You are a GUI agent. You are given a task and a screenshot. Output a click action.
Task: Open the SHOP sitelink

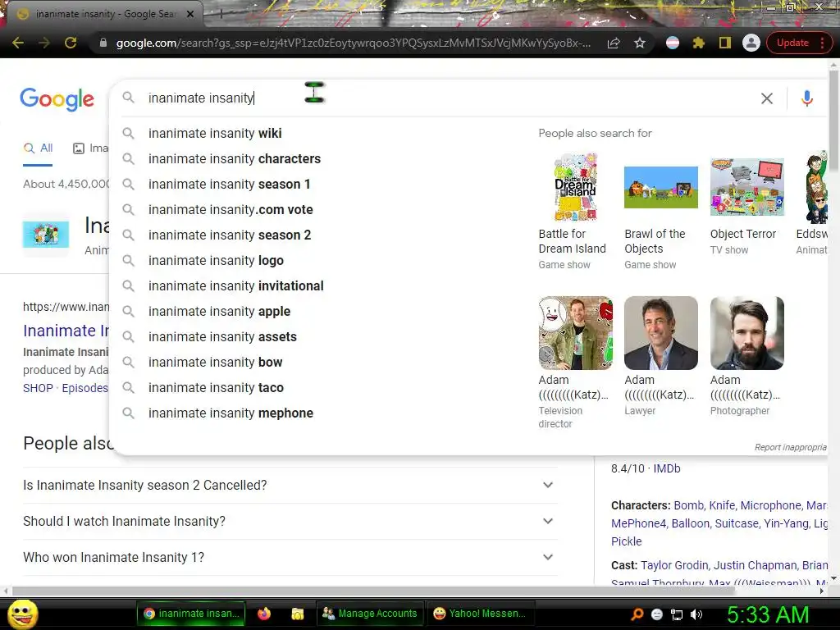click(x=38, y=388)
